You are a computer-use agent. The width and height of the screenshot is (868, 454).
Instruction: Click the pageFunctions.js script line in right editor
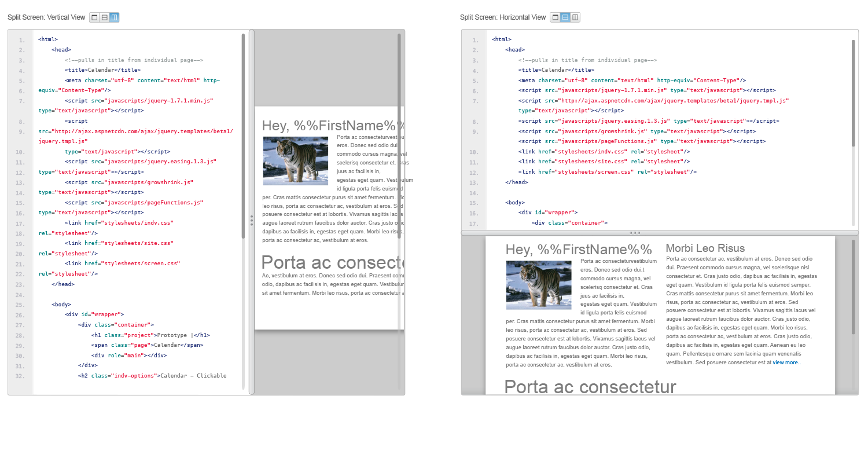click(x=642, y=141)
